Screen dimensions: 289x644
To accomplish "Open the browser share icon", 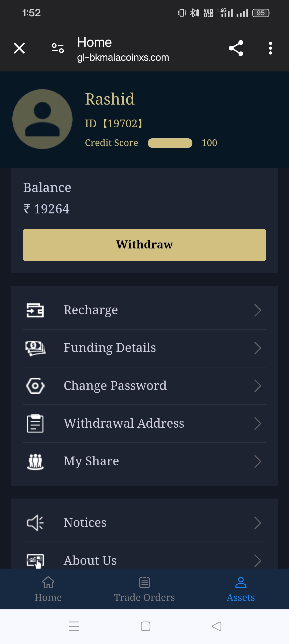I will pyautogui.click(x=236, y=48).
